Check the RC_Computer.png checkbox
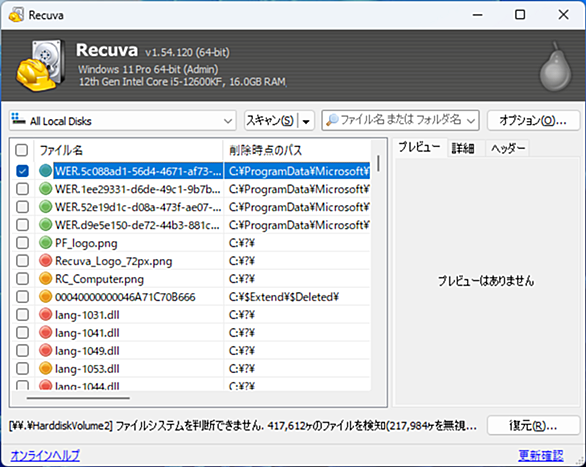586x467 pixels. coord(22,279)
